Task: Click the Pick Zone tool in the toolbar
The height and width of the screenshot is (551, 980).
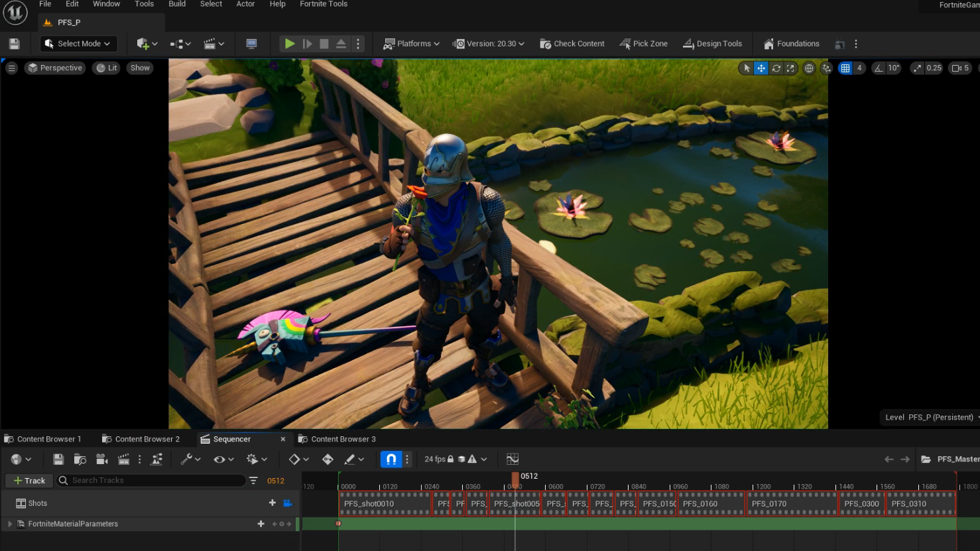Action: pos(643,43)
